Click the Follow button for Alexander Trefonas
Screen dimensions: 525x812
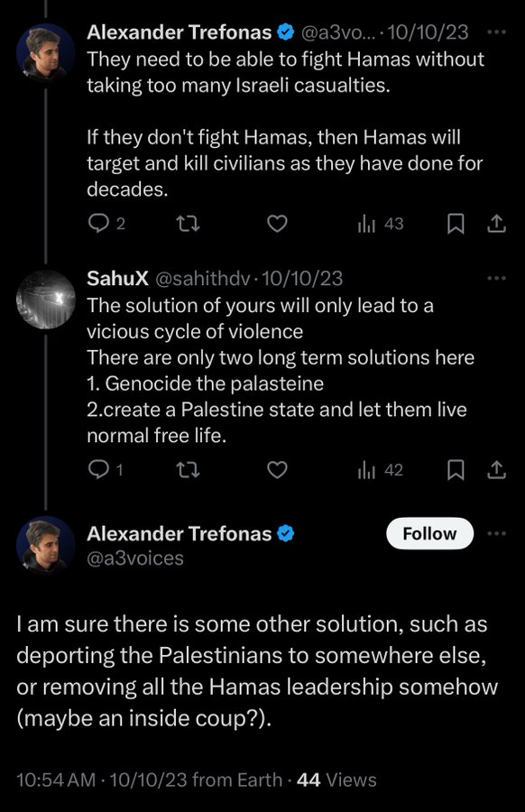click(x=429, y=533)
